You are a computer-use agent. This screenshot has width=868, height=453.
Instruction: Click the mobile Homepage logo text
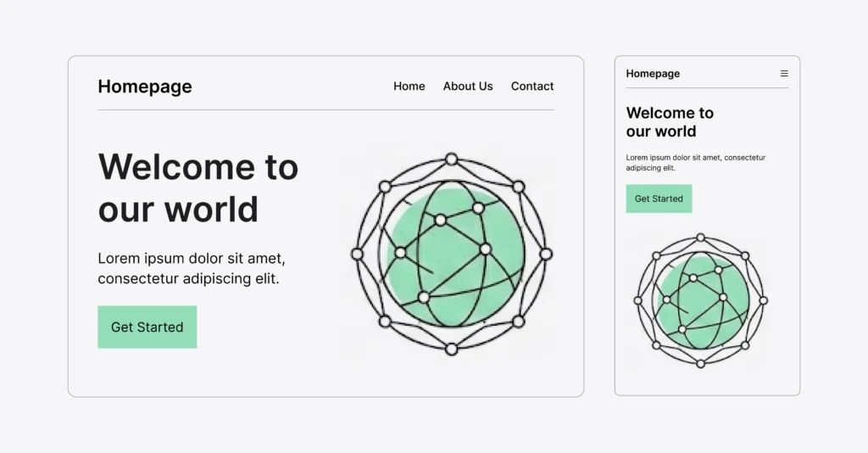coord(653,74)
